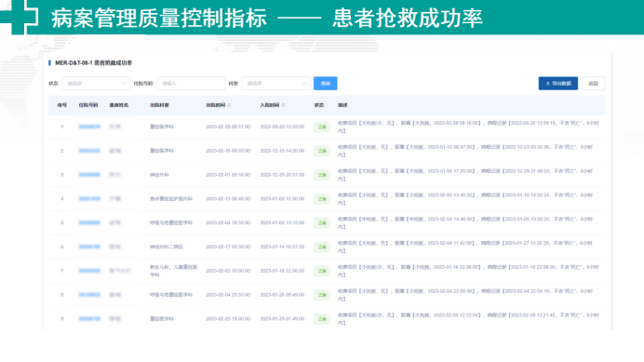Select admission time 2023-01-29 01:49:00
644x362 pixels.
[282, 319]
